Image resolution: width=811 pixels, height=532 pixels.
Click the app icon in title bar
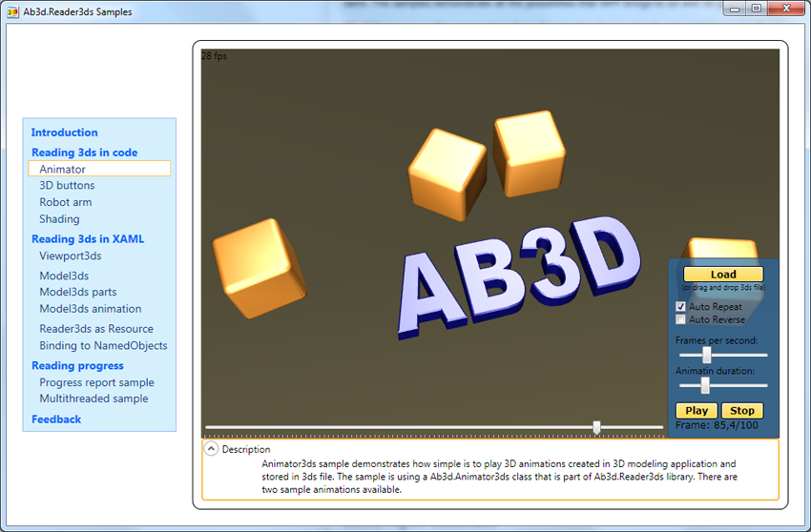(x=12, y=11)
